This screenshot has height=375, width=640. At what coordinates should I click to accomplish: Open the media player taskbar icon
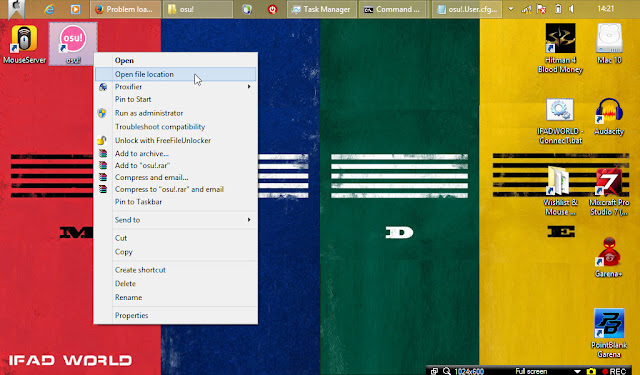(x=76, y=9)
